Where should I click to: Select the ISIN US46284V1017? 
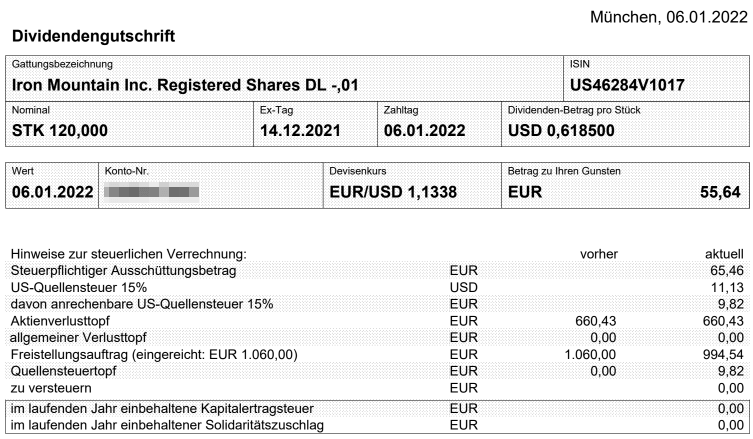click(627, 85)
